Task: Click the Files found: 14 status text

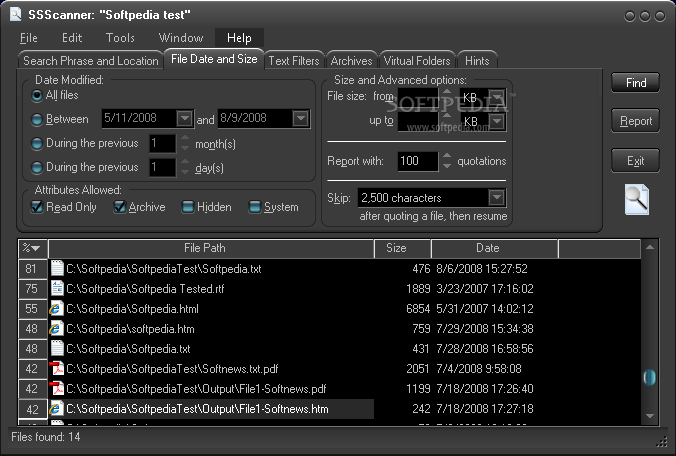Action: point(46,437)
